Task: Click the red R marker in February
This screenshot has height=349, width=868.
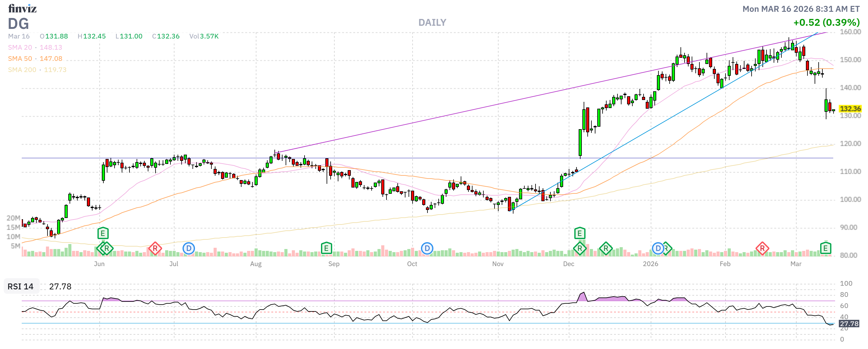Action: pyautogui.click(x=762, y=249)
